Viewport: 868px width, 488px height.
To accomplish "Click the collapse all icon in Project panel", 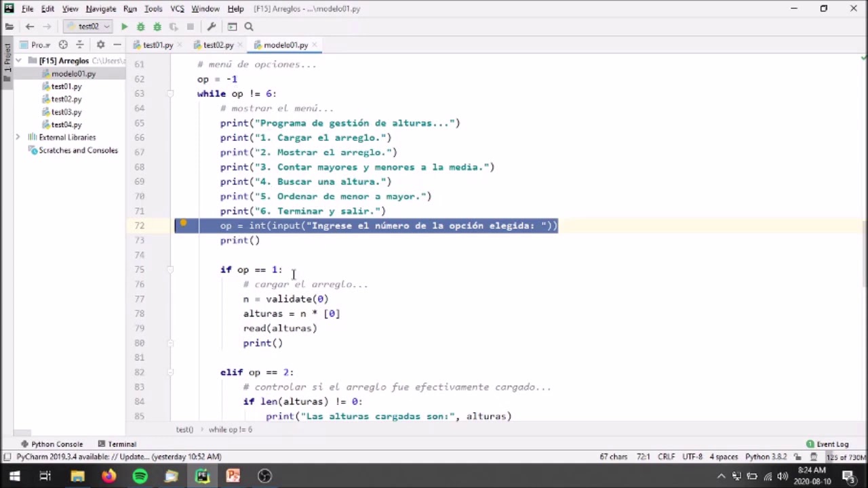I will [80, 45].
